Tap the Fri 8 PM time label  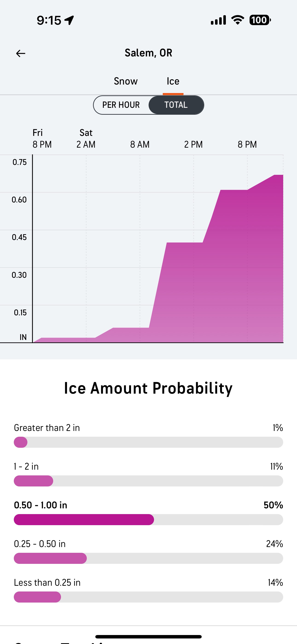(x=42, y=139)
